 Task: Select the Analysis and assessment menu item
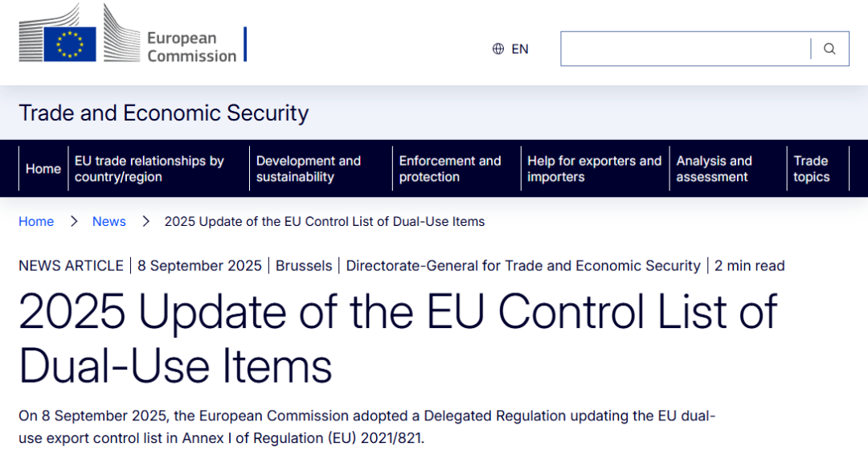click(714, 169)
